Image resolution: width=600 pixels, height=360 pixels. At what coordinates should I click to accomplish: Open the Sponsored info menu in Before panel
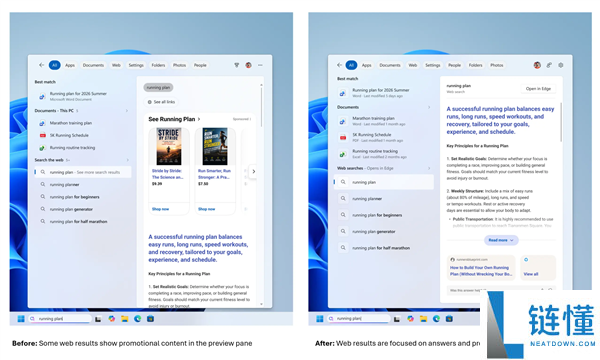point(242,119)
